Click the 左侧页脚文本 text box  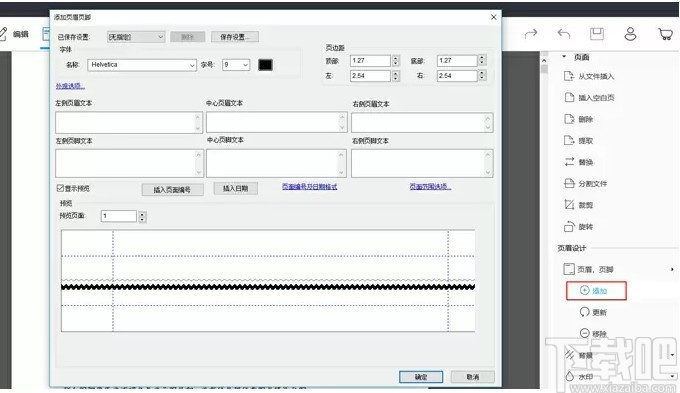(x=129, y=163)
